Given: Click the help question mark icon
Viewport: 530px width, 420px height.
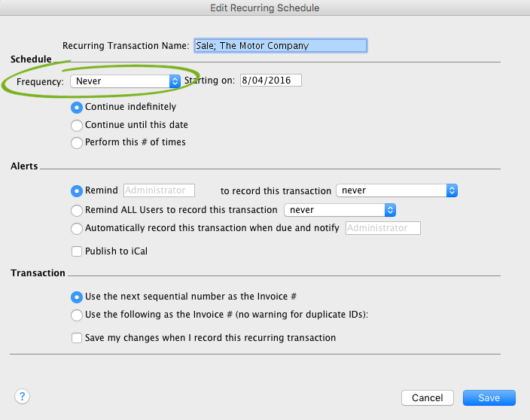Looking at the screenshot, I should pos(22,396).
